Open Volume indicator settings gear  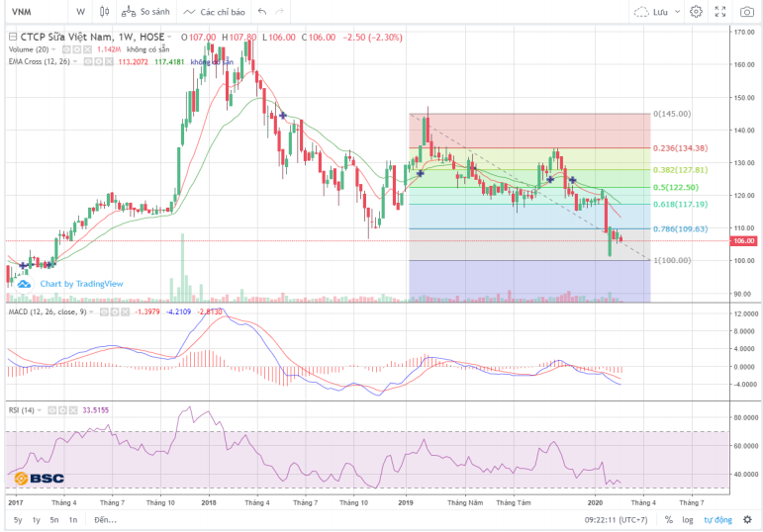(77, 49)
